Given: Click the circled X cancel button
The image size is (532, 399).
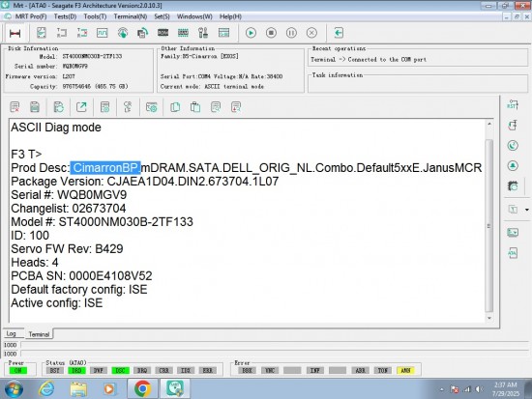Looking at the screenshot, I should (311, 33).
